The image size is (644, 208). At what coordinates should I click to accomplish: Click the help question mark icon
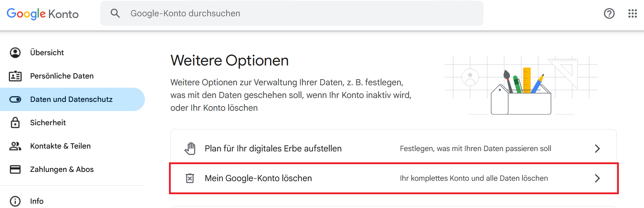(x=609, y=13)
